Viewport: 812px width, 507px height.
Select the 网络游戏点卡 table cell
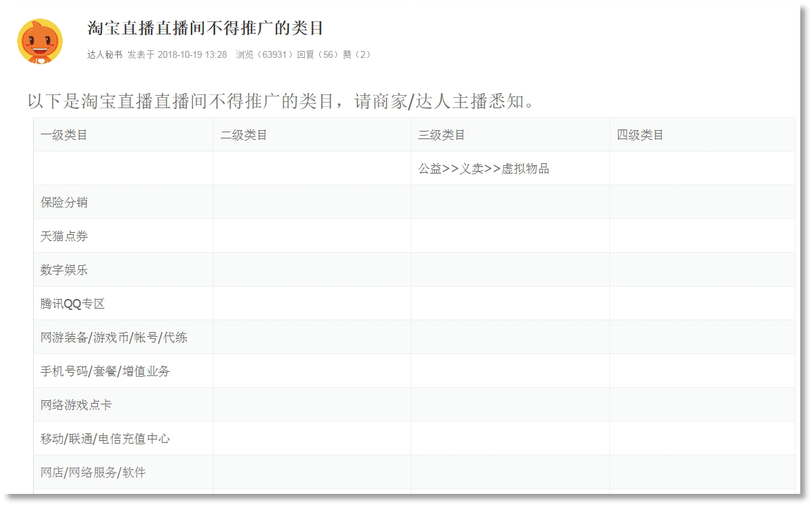[x=76, y=405]
